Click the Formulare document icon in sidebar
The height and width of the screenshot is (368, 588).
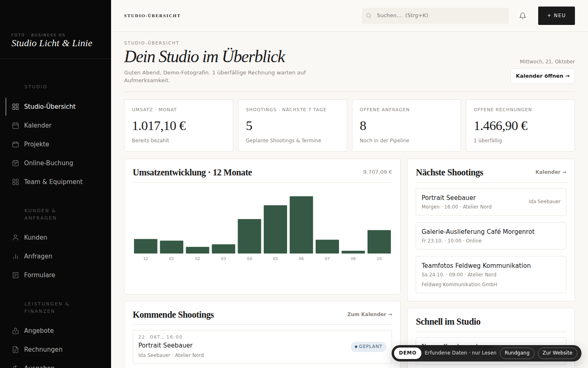16,275
